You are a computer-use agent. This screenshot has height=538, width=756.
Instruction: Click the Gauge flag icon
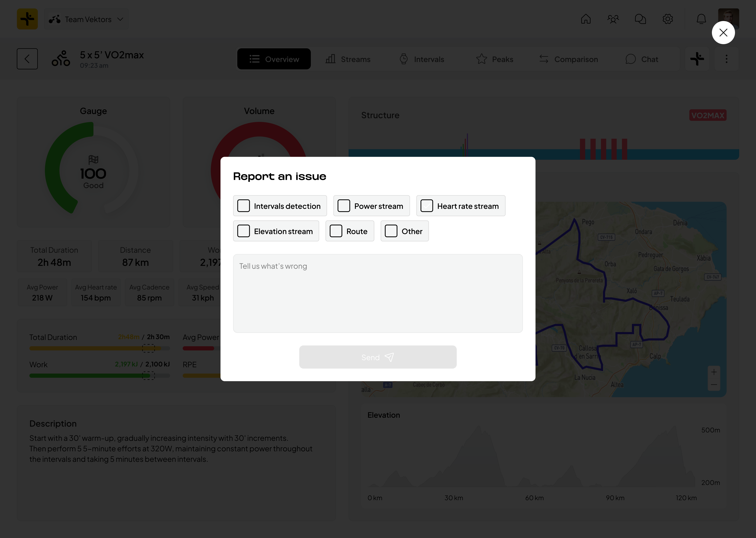(93, 160)
